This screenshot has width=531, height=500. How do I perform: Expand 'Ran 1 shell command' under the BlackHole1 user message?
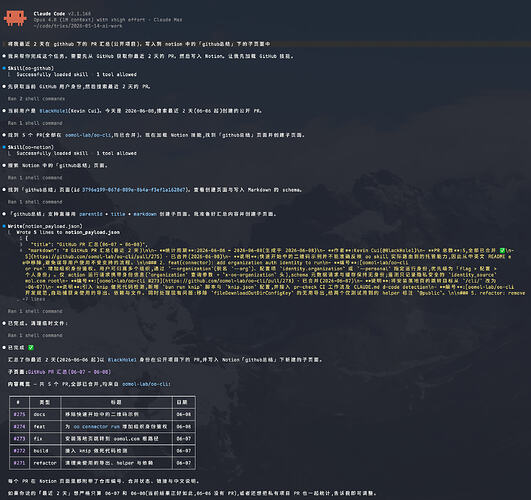(35, 123)
